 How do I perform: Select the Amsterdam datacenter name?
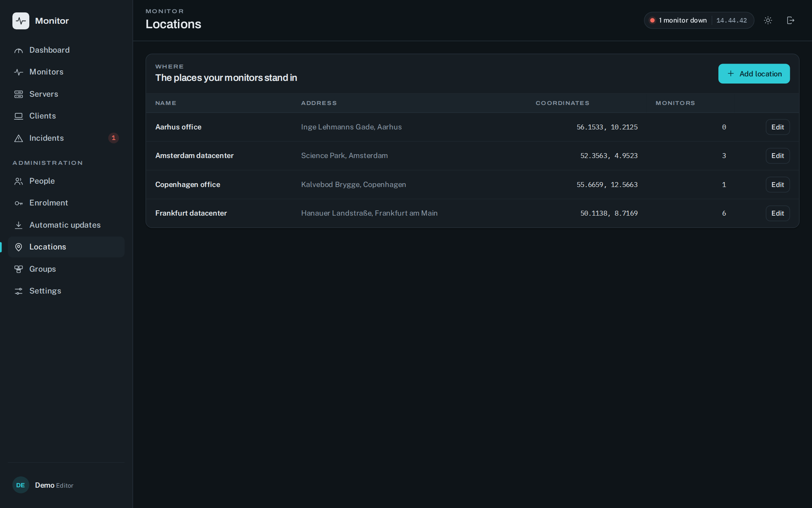point(194,156)
